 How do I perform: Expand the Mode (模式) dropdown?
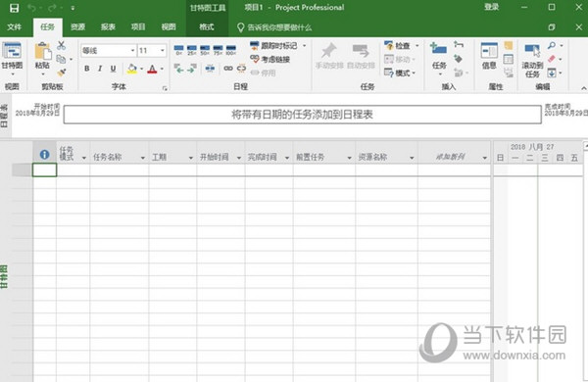pyautogui.click(x=414, y=73)
